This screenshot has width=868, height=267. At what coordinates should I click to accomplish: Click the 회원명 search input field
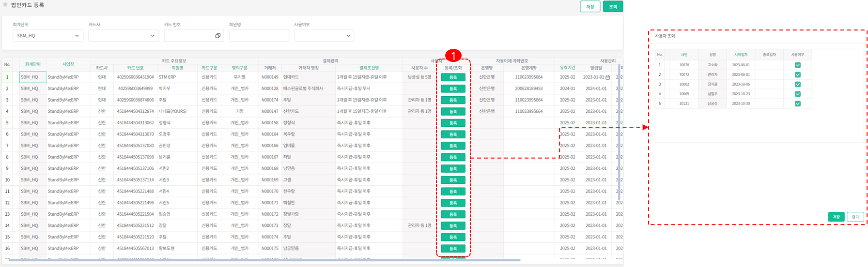(x=259, y=36)
